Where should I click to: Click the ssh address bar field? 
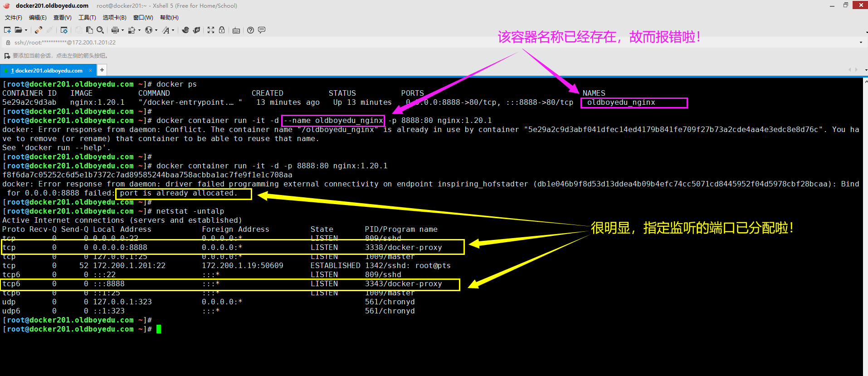[x=272, y=43]
